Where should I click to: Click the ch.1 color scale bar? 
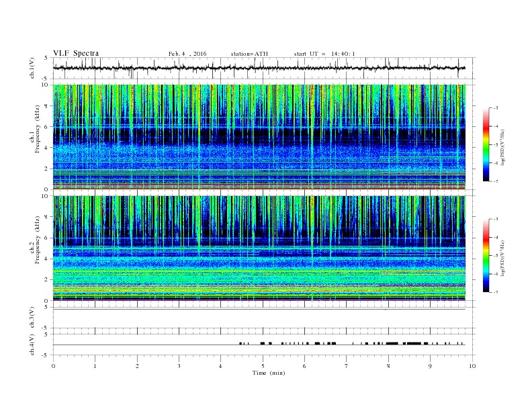point(486,144)
